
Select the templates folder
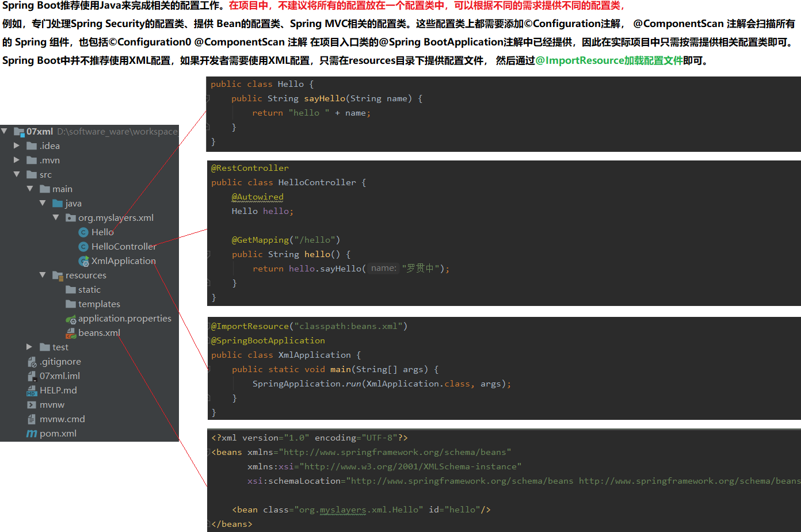tap(99, 304)
